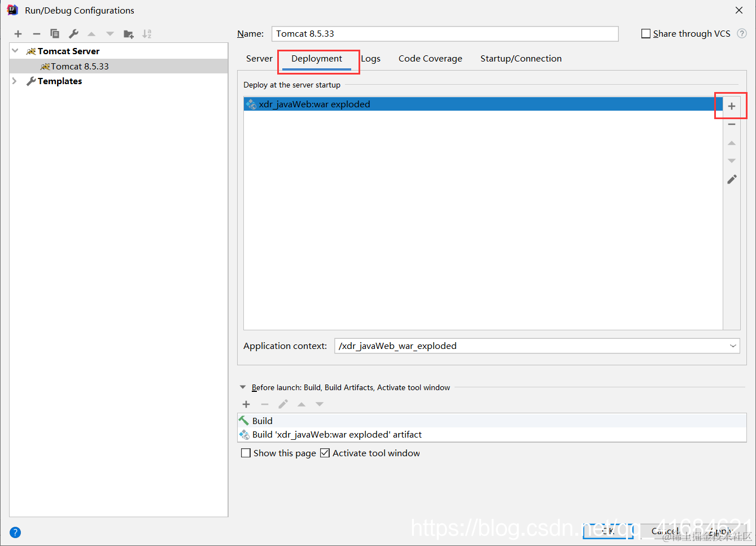Click the Cancel button

(665, 531)
